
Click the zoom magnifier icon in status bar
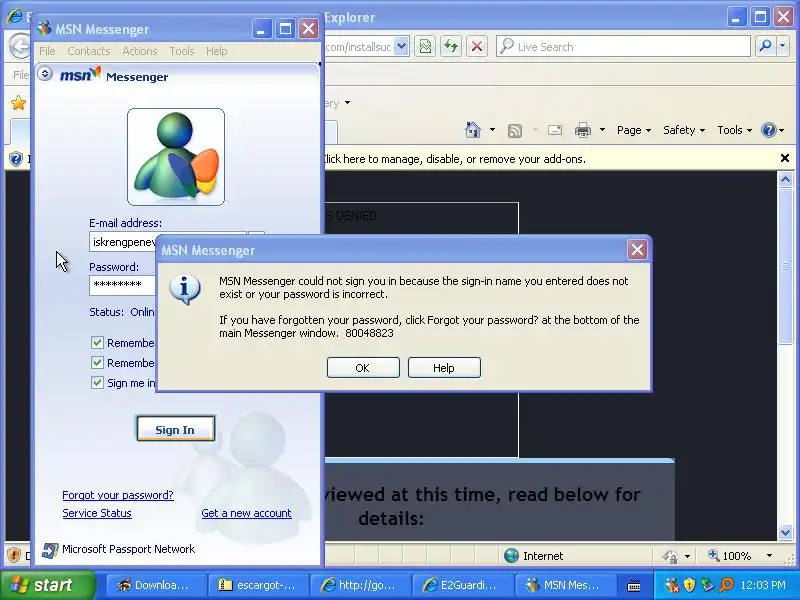[x=713, y=555]
